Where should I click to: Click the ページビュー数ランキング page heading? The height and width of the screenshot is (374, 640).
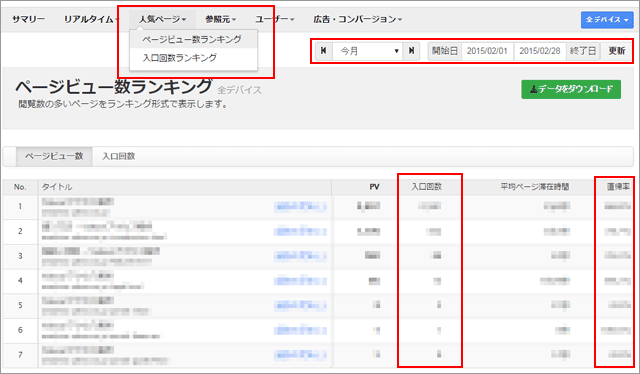pos(113,87)
